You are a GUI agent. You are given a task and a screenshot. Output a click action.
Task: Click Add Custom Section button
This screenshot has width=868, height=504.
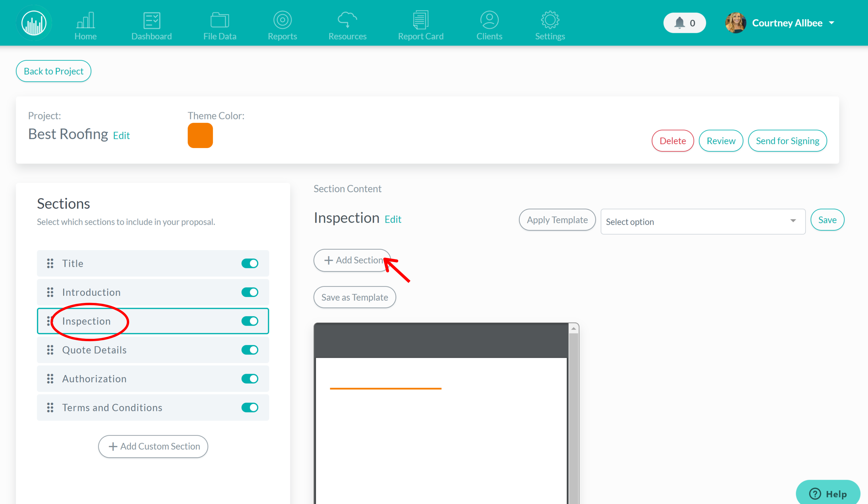point(153,447)
